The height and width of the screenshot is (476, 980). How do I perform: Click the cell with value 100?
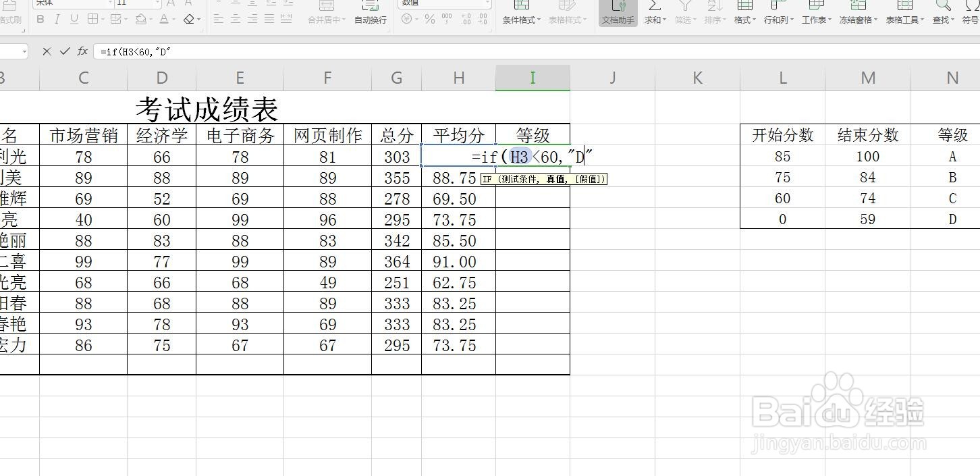point(868,157)
